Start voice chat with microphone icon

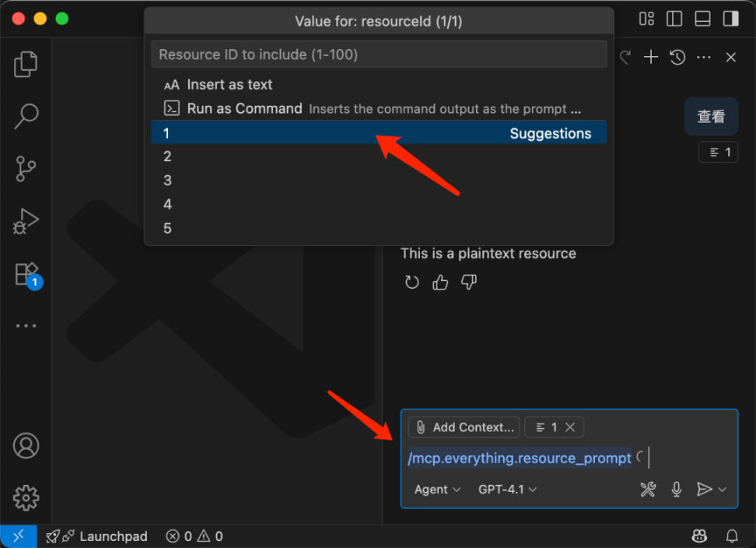(x=677, y=489)
